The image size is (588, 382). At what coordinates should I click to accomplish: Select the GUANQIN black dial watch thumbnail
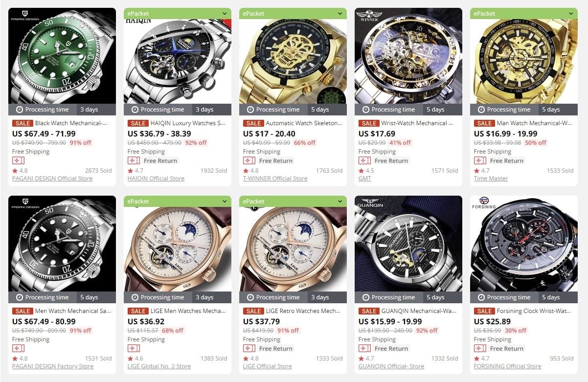[408, 244]
